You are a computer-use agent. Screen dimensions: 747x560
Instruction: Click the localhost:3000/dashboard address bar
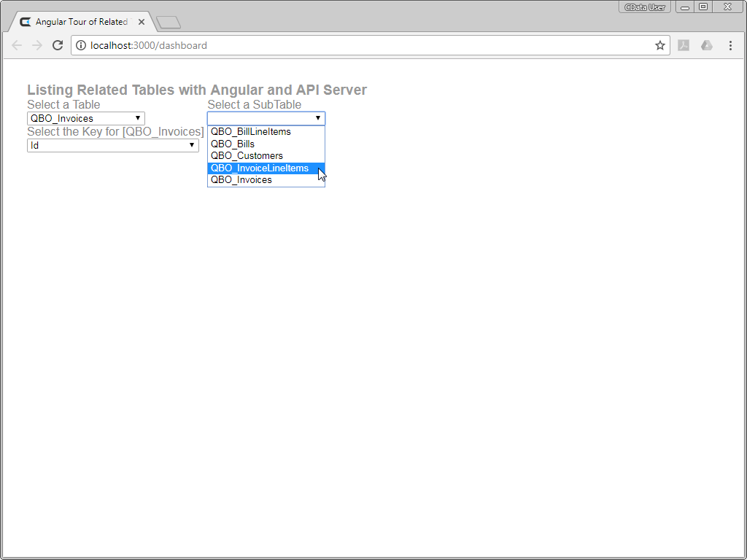tap(365, 45)
